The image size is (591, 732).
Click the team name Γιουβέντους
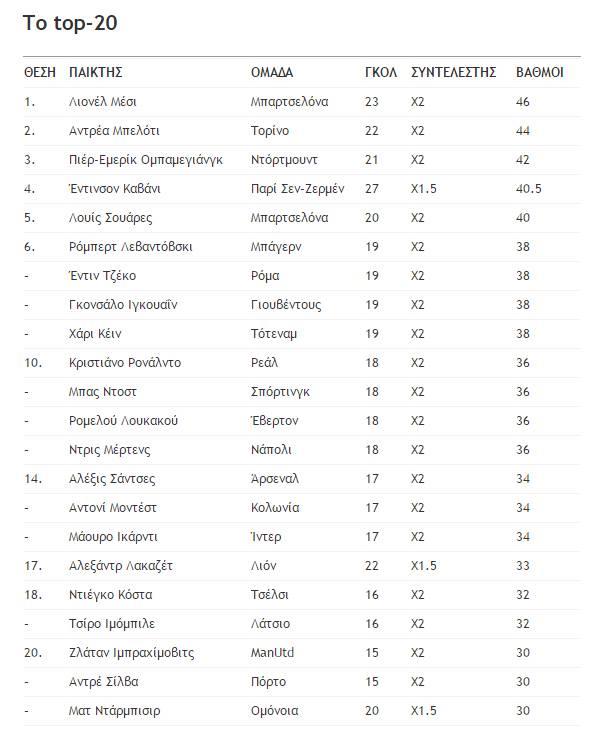tap(286, 304)
